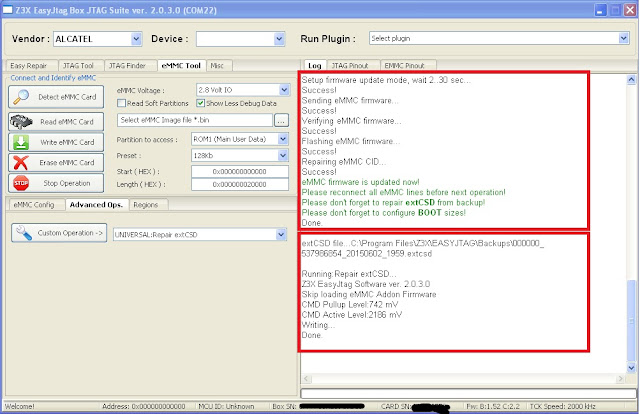The height and width of the screenshot is (414, 640).
Task: Click the chip icon on Read eMMC Card
Action: (x=21, y=122)
